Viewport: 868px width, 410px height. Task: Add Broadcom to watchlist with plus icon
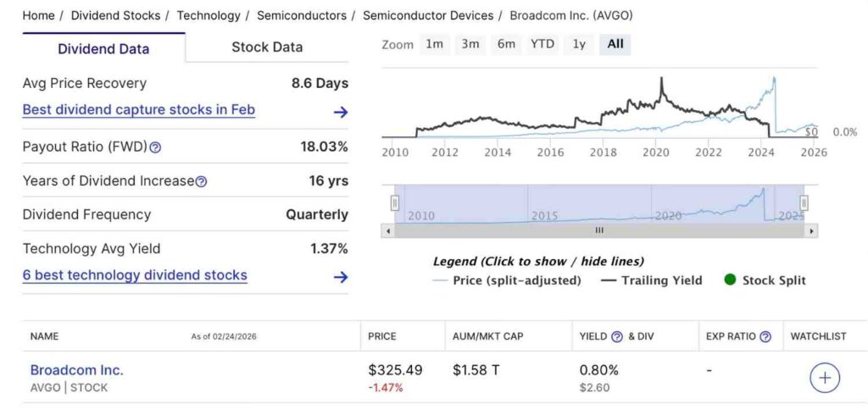(825, 378)
